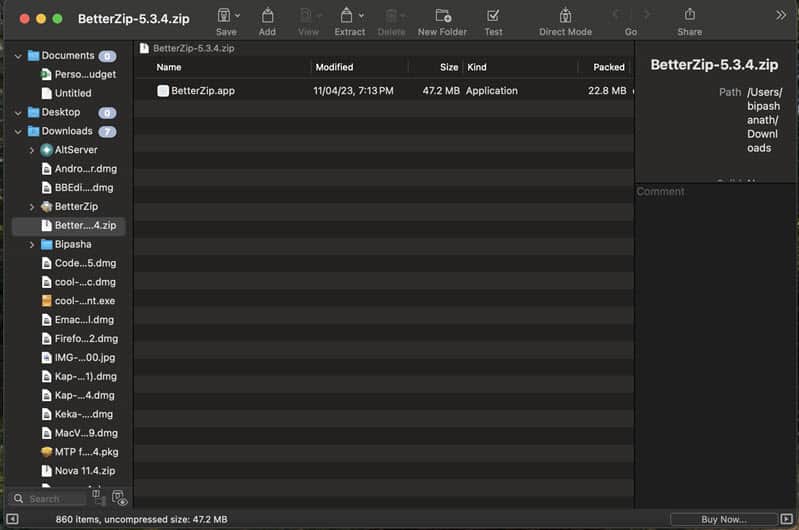This screenshot has height=530, width=799.
Task: Create a New Folder in archive
Action: [x=442, y=16]
